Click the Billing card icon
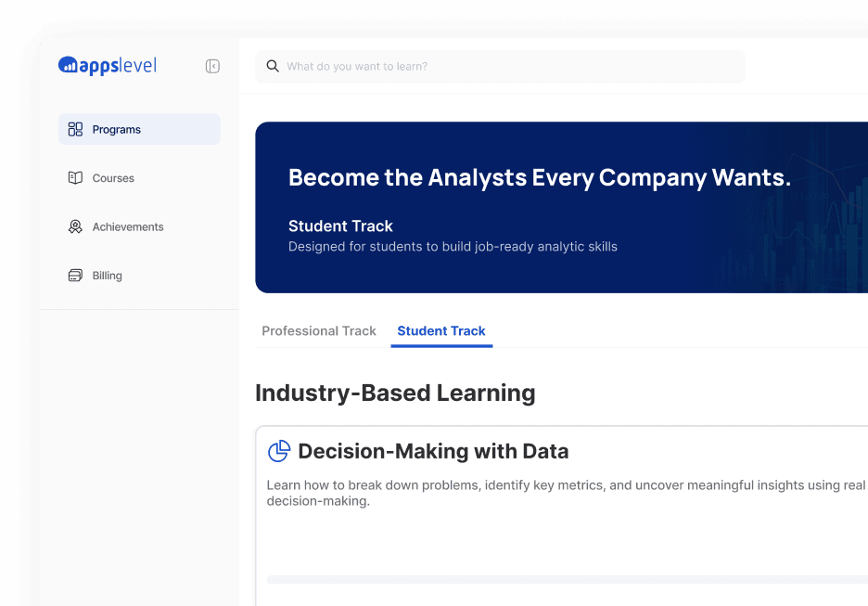Image resolution: width=868 pixels, height=606 pixels. (76, 276)
